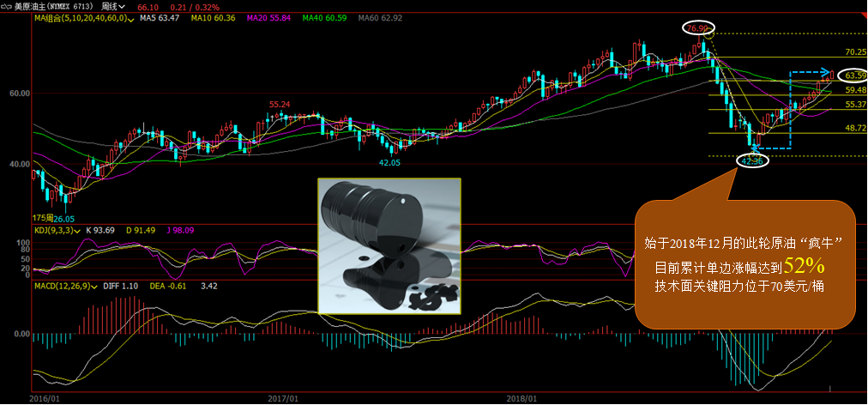The image size is (868, 405).
Task: Select the circled 63.59 current price label
Action: 853,76
